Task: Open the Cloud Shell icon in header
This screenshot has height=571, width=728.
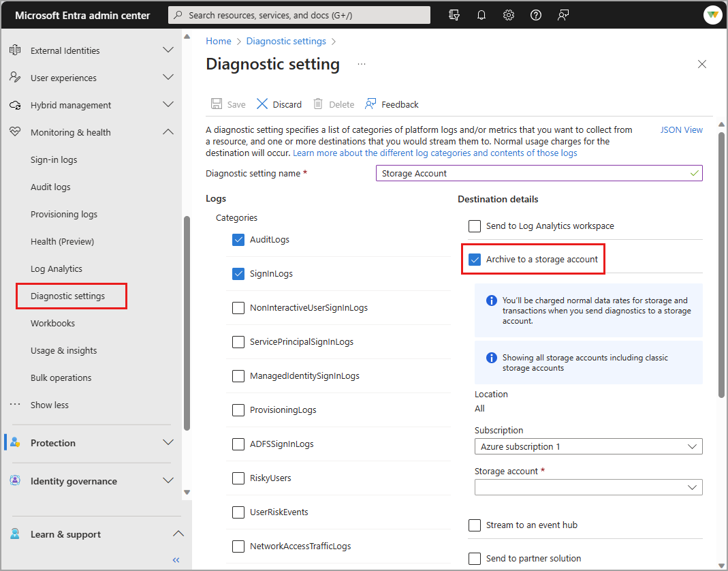Action: [454, 15]
